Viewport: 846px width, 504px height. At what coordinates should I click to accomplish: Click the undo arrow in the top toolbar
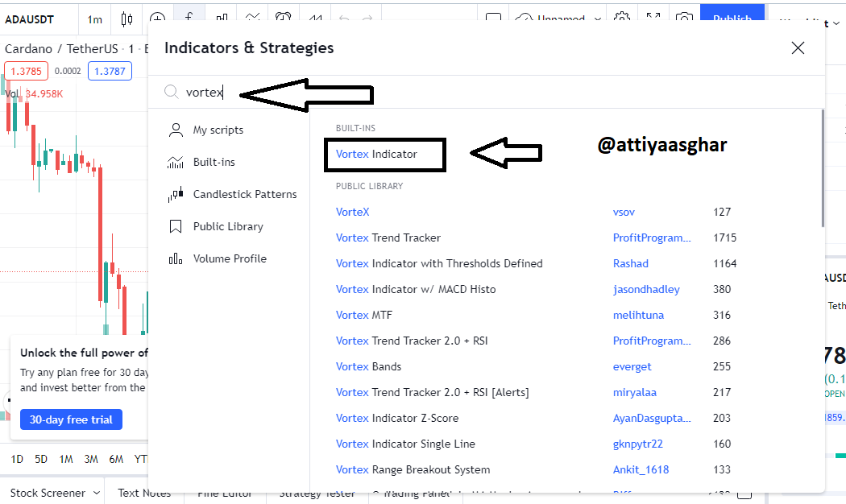tap(344, 19)
